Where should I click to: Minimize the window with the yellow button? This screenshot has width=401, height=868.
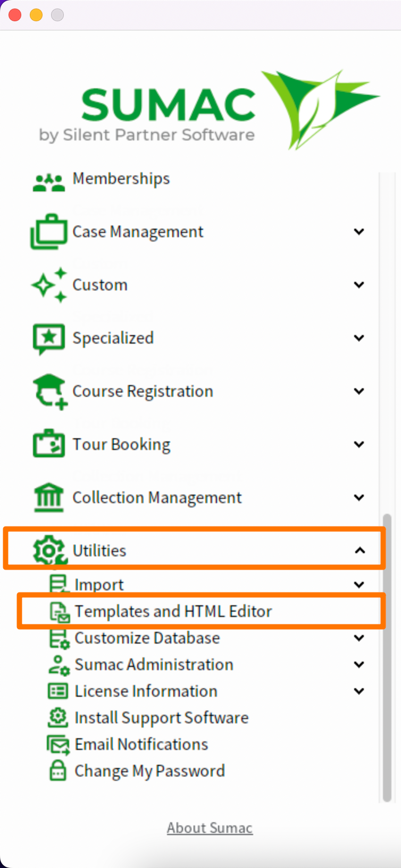(36, 15)
